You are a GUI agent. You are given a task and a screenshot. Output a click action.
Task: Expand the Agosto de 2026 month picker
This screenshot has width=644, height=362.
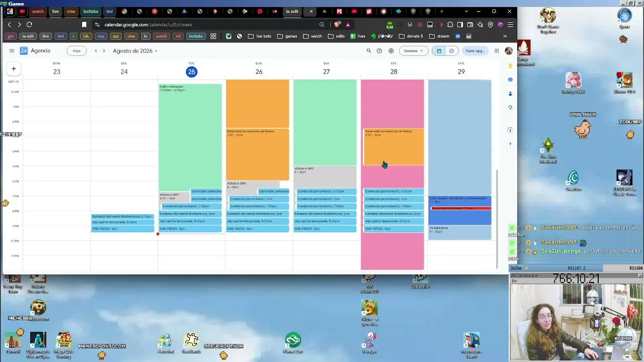[135, 51]
